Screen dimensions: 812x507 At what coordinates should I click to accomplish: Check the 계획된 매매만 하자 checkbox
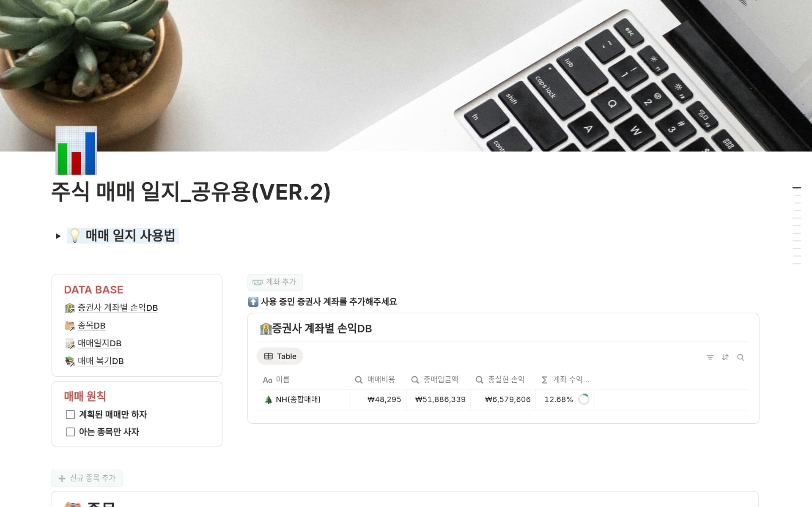click(x=70, y=415)
